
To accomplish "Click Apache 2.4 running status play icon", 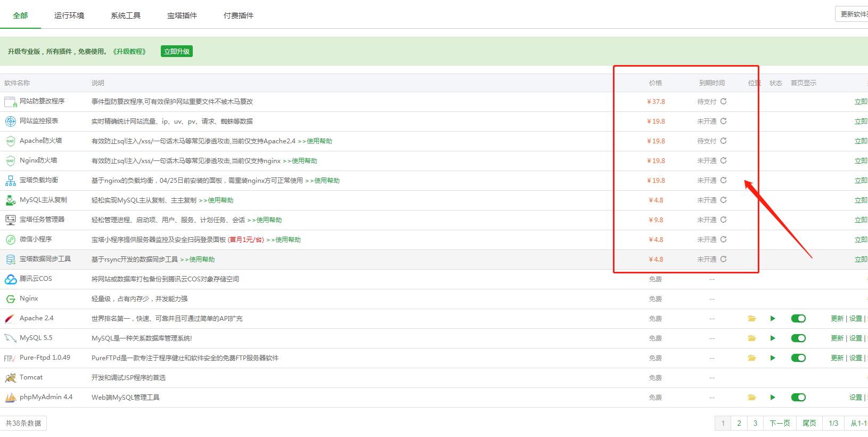I will [773, 319].
